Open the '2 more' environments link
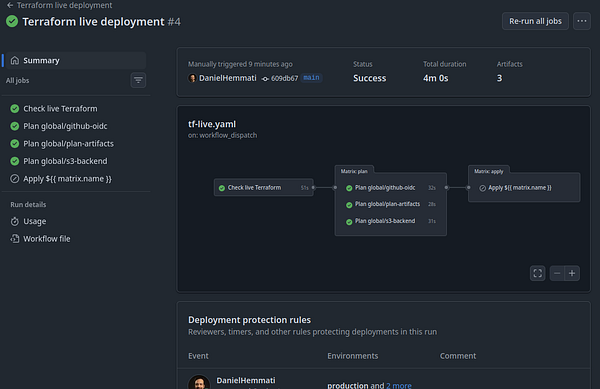 399,385
